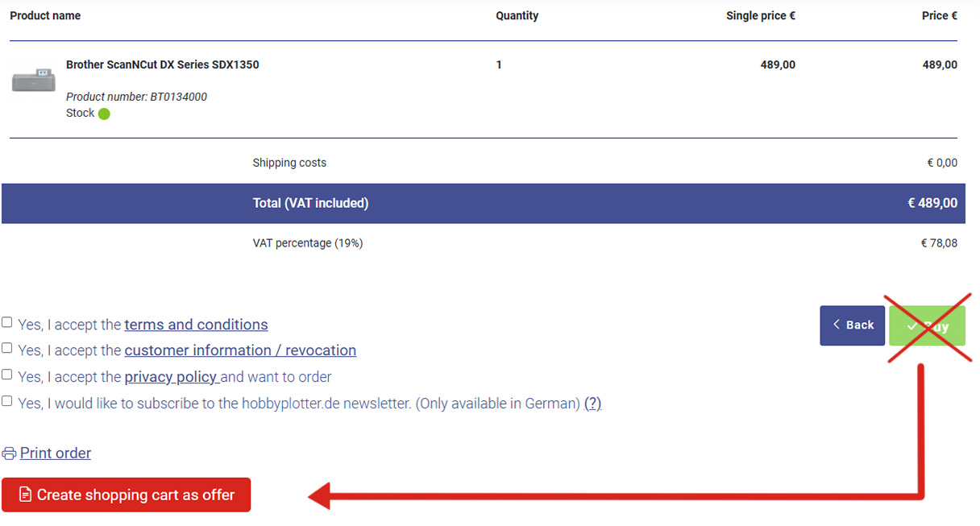Click 489,00 in the Single price column
Screen dimensions: 980x526
coord(778,64)
